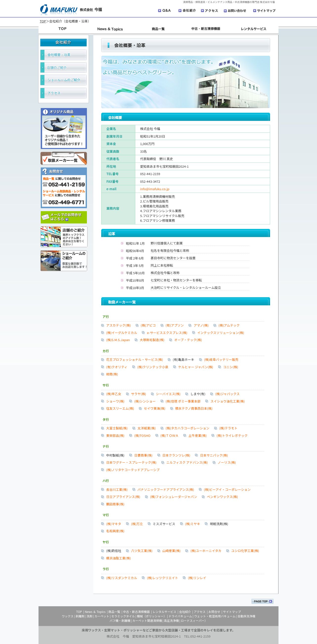Open News & Topics in the footer
Image resolution: width=317 pixels, height=644 pixels.
pyautogui.click(x=95, y=612)
